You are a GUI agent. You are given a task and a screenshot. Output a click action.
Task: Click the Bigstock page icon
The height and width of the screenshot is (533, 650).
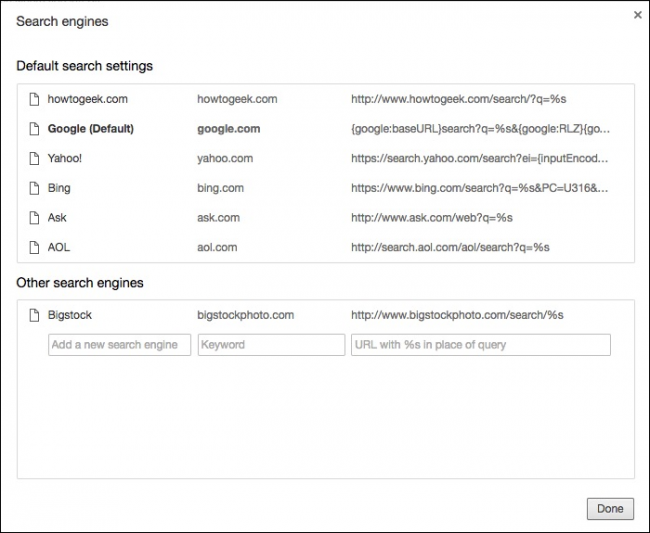click(32, 315)
